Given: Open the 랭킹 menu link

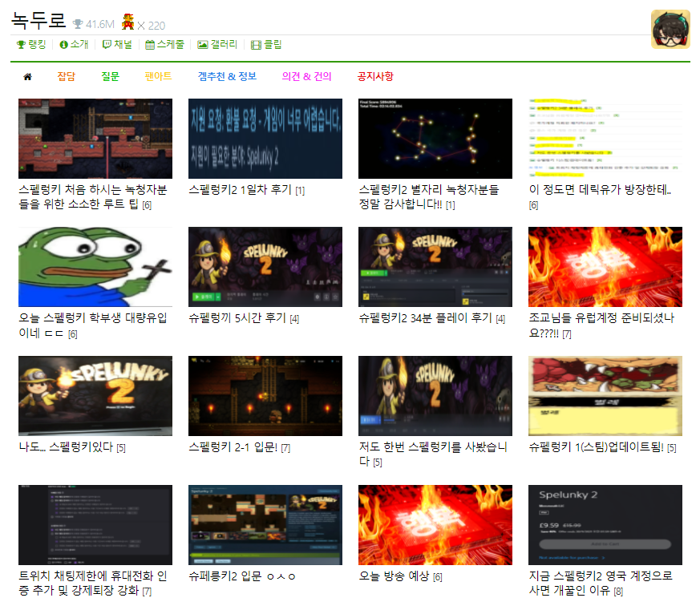Looking at the screenshot, I should pos(37,44).
